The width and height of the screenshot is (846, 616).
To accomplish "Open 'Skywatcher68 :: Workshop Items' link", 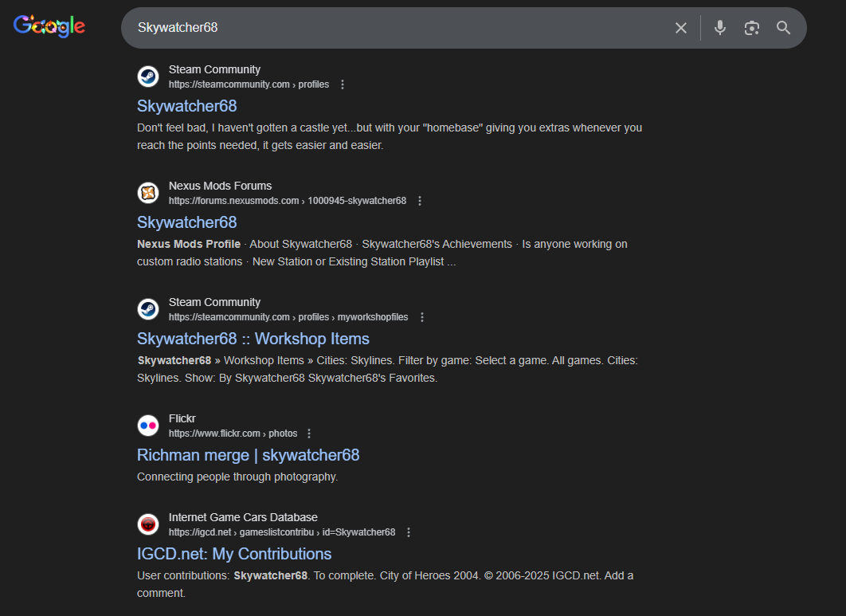I will tap(253, 339).
